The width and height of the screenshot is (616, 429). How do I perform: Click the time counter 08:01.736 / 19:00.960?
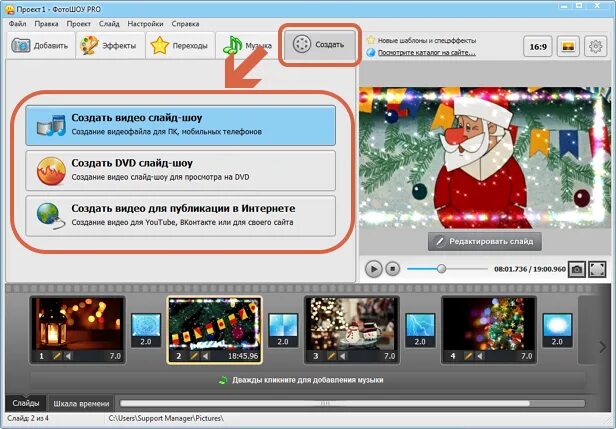pyautogui.click(x=530, y=269)
